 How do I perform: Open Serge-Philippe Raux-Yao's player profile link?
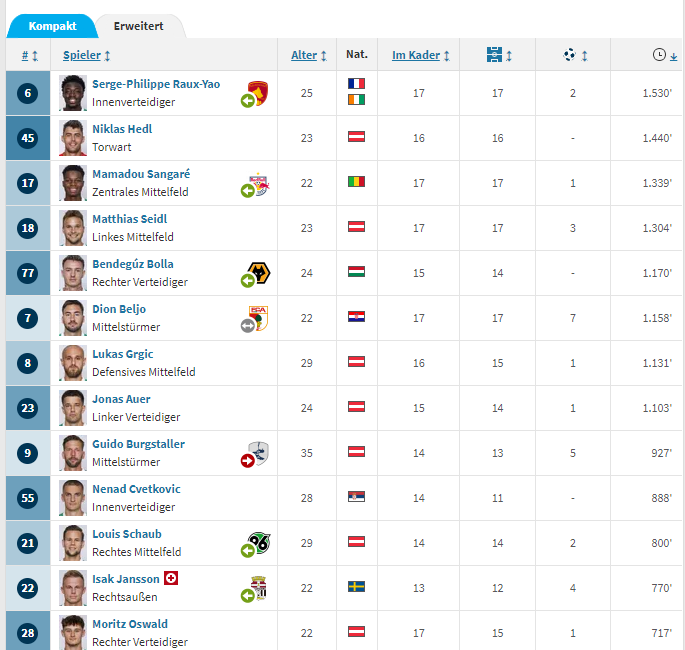point(156,84)
